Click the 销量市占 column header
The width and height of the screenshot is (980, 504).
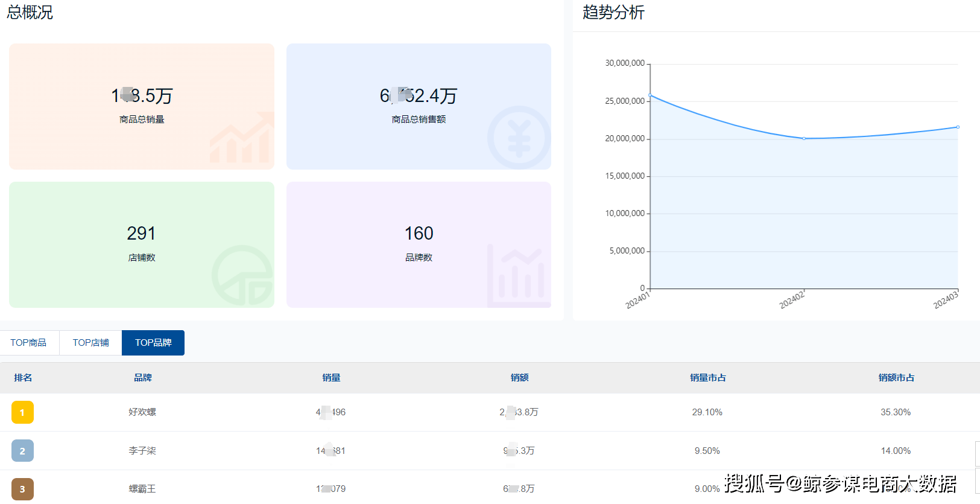click(708, 378)
